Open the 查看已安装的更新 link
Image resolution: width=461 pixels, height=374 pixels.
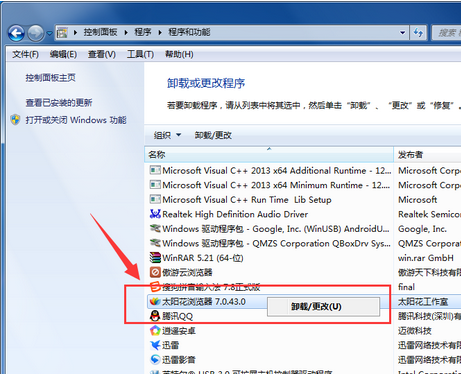point(59,102)
